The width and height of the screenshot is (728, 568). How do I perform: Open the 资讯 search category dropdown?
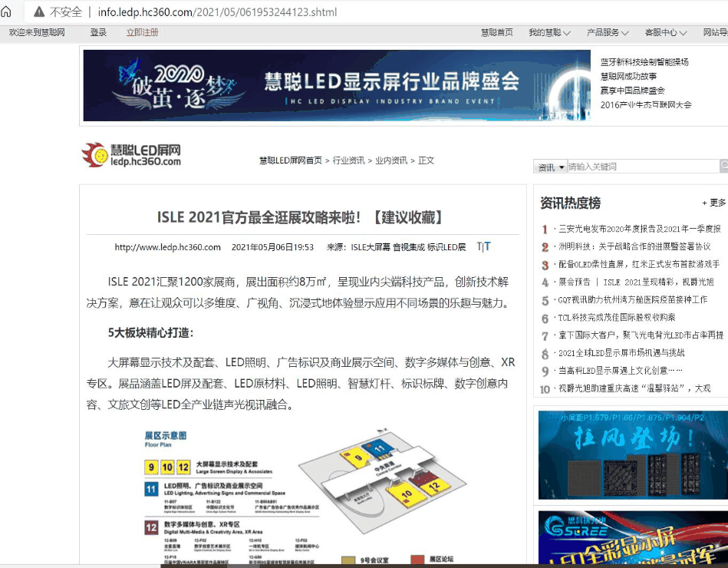tap(551, 167)
